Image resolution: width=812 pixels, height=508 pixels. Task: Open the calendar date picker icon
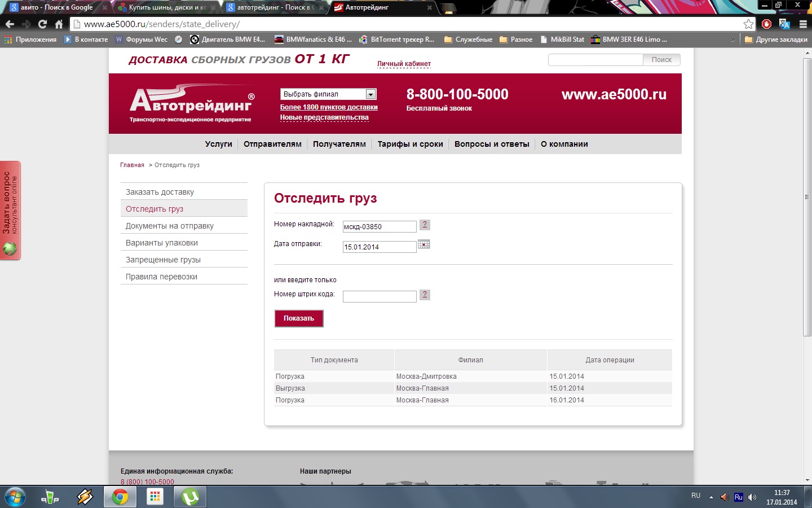coord(423,244)
